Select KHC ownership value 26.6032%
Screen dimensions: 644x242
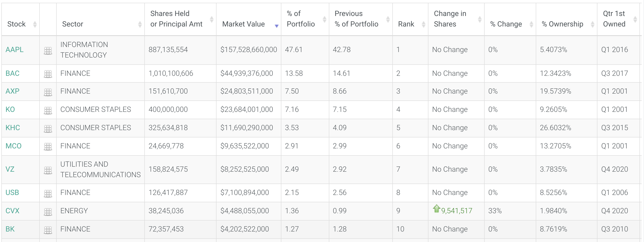point(555,127)
